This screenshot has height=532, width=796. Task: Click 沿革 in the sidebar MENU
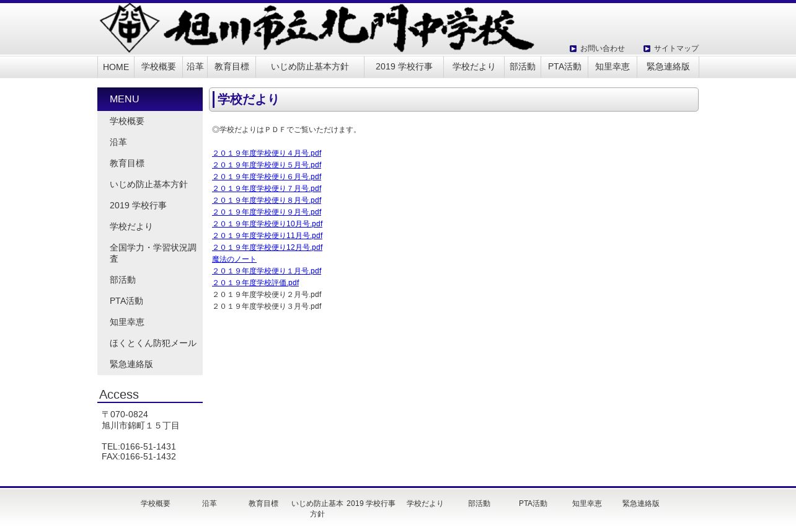150,143
